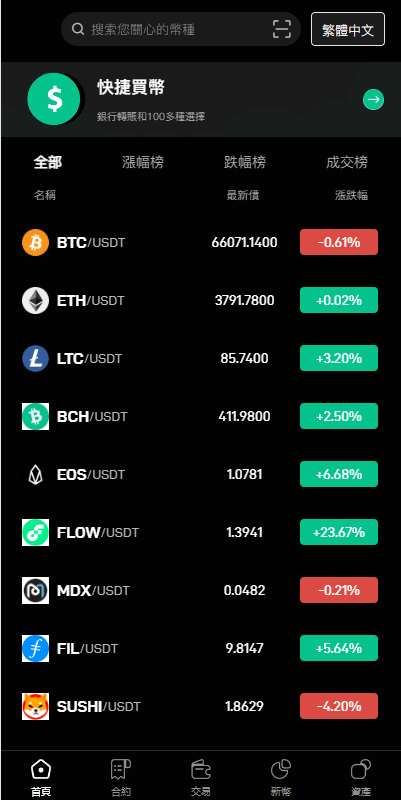
Task: Tap the 首頁 home icon
Action: 41,769
